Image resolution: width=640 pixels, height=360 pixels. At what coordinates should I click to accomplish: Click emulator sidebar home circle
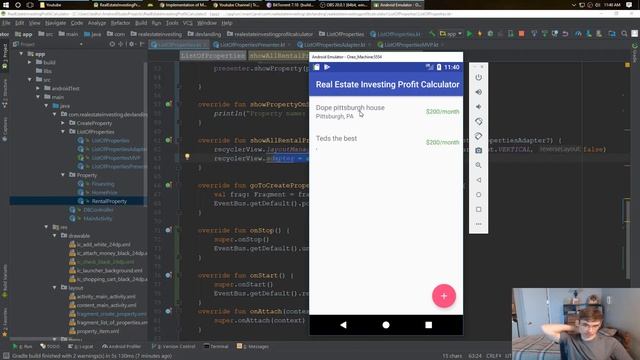coord(478,195)
